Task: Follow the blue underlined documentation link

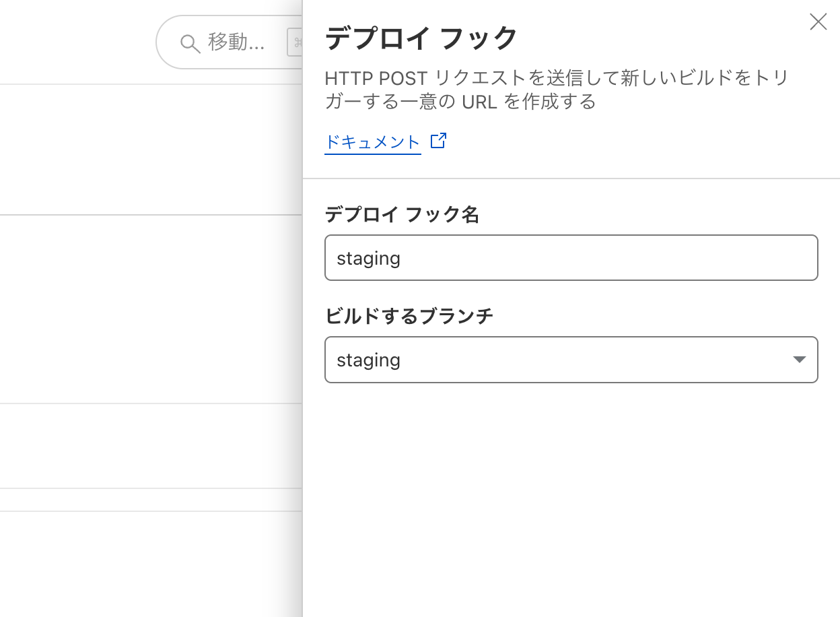Action: point(372,141)
